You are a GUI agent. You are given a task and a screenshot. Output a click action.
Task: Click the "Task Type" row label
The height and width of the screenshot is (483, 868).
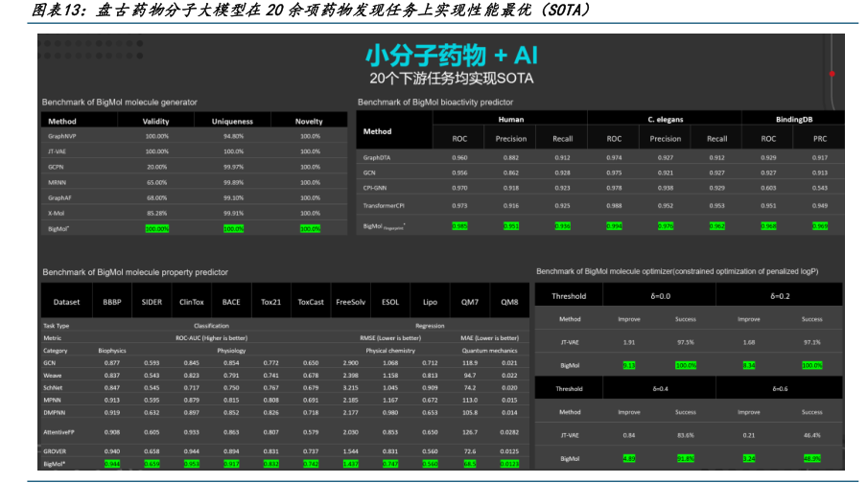57,326
